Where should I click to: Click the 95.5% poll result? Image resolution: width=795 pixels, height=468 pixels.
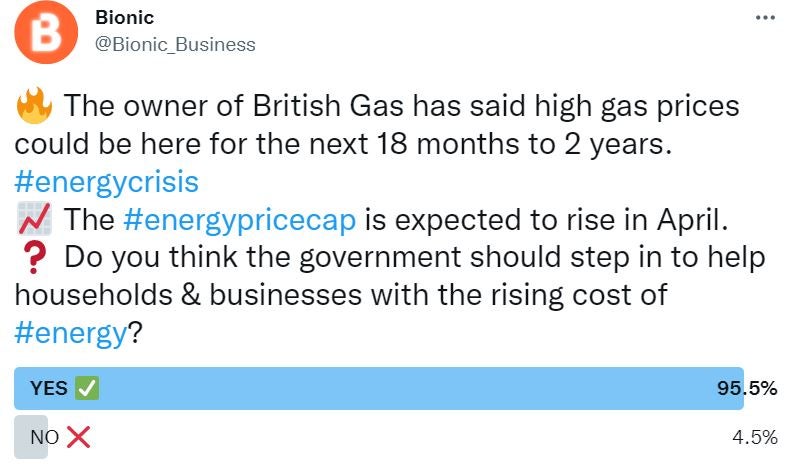coord(747,388)
